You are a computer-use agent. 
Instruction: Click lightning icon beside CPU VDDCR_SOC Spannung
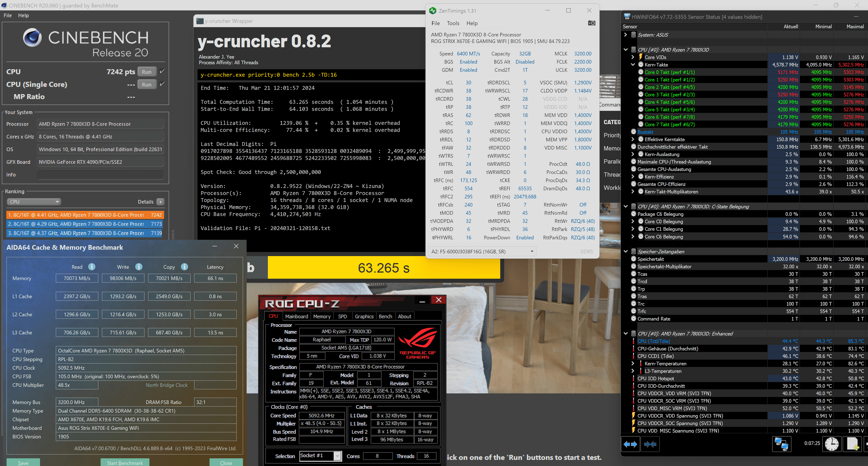pos(633,423)
